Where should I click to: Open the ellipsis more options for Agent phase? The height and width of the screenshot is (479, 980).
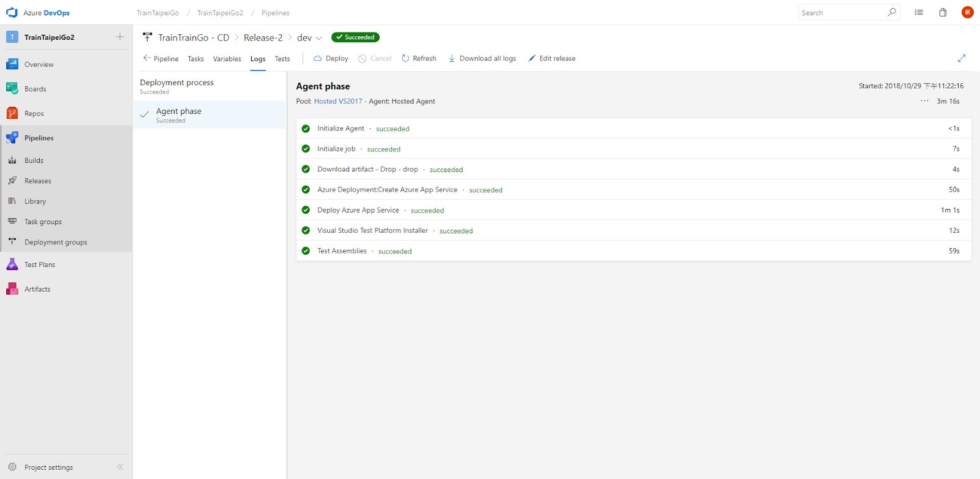924,101
